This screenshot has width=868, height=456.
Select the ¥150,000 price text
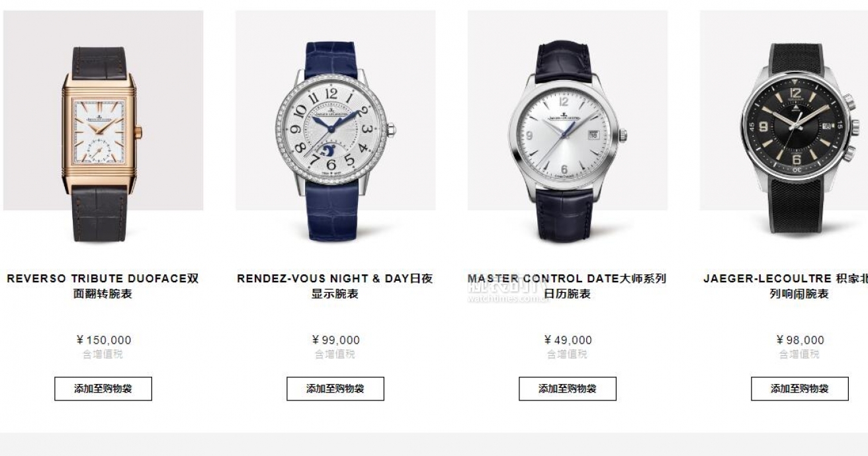104,340
